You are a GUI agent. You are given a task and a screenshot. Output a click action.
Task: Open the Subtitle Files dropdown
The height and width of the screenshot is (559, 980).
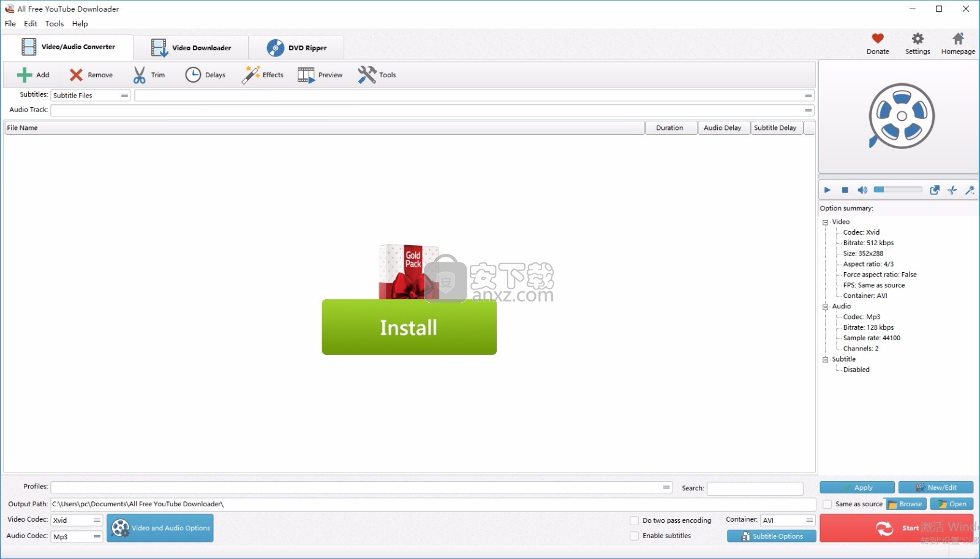click(91, 95)
